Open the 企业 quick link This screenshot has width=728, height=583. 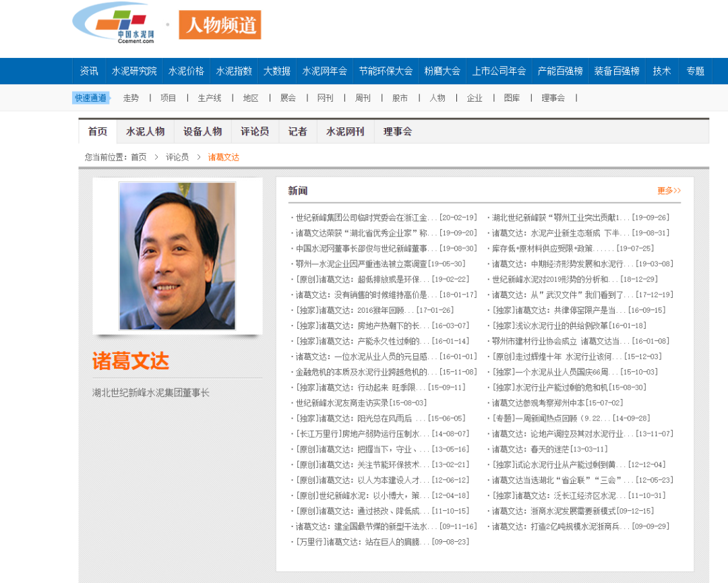(x=475, y=98)
